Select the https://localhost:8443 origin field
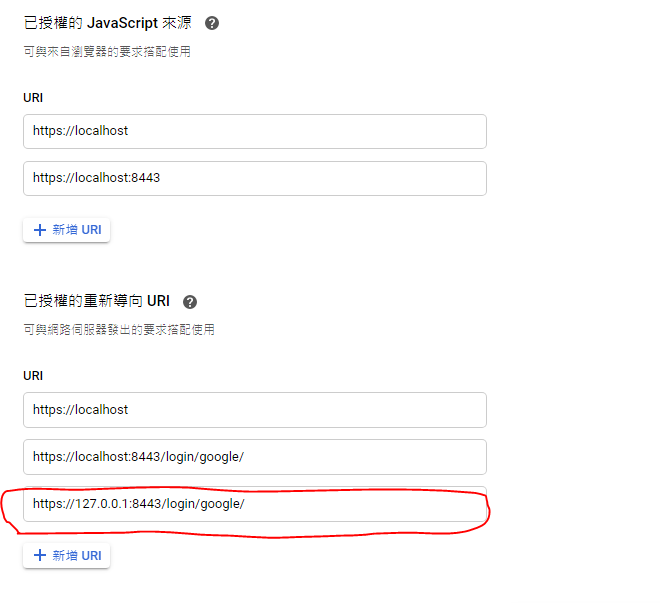Image resolution: width=660 pixels, height=603 pixels. (254, 178)
